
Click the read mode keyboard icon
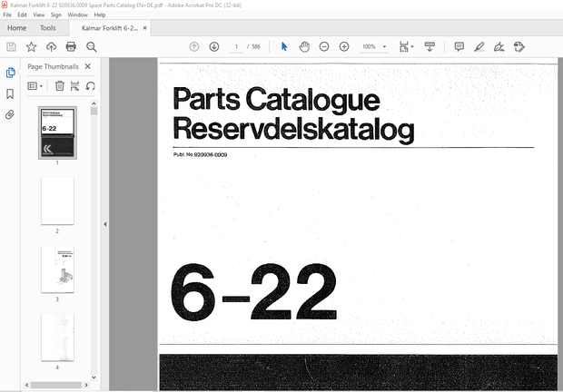[430, 46]
